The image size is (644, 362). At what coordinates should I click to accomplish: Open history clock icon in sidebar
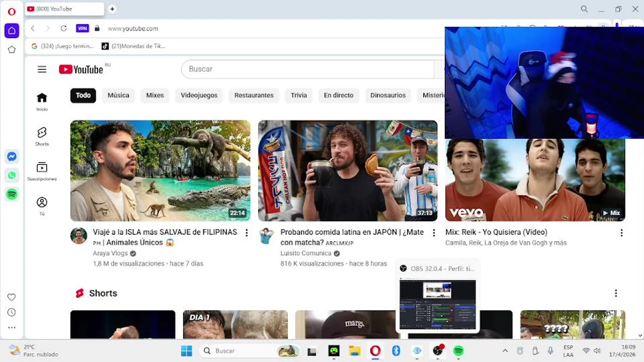point(12,312)
